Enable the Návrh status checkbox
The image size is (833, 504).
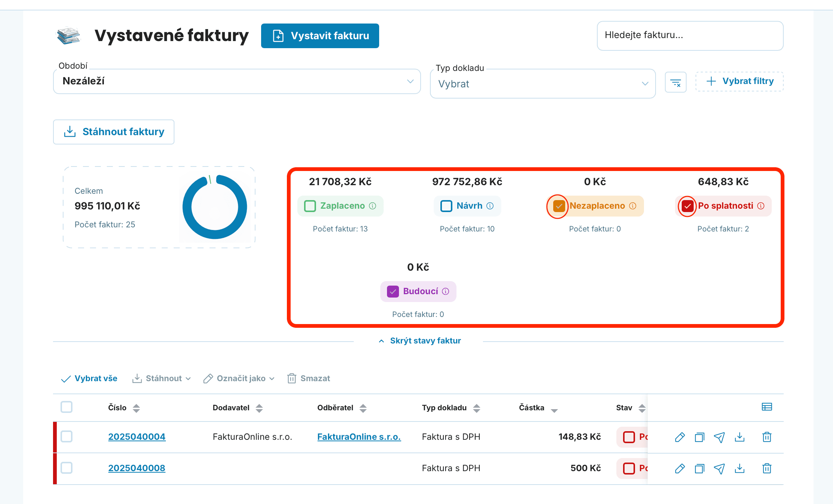coord(446,206)
